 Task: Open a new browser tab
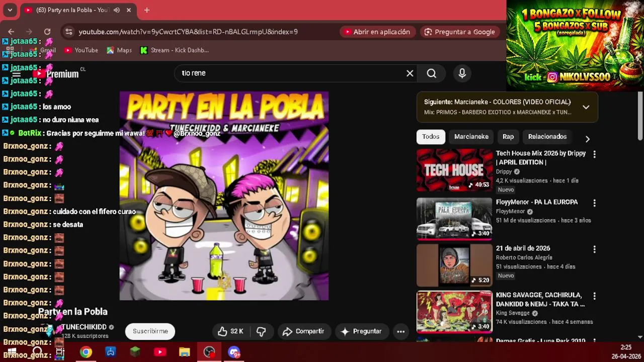147,10
